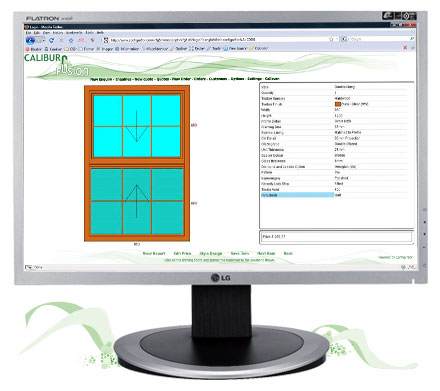Open the View menu
The width and height of the screenshot is (440, 391).
click(x=46, y=33)
